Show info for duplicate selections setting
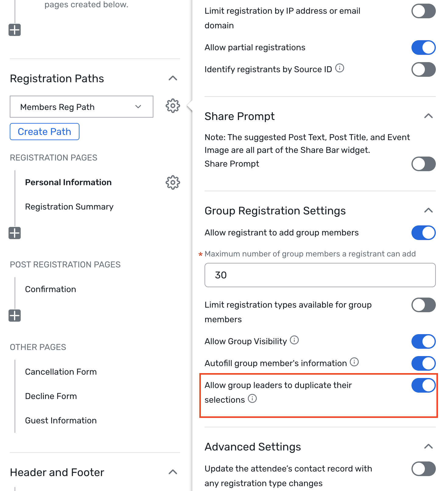Viewport: 448px width, 491px height. tap(252, 398)
